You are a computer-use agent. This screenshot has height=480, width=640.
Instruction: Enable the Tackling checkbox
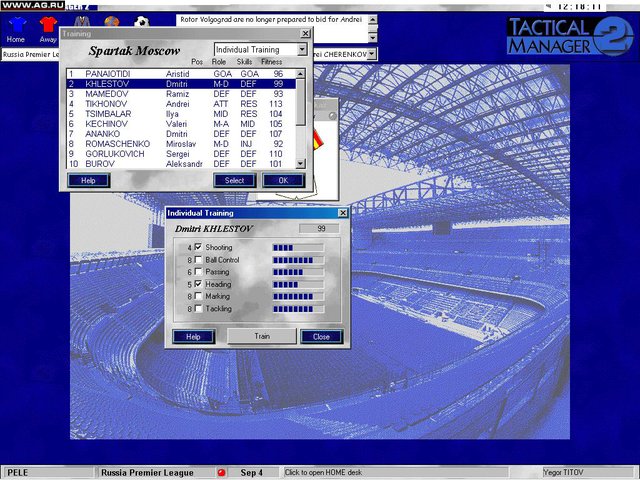[198, 308]
